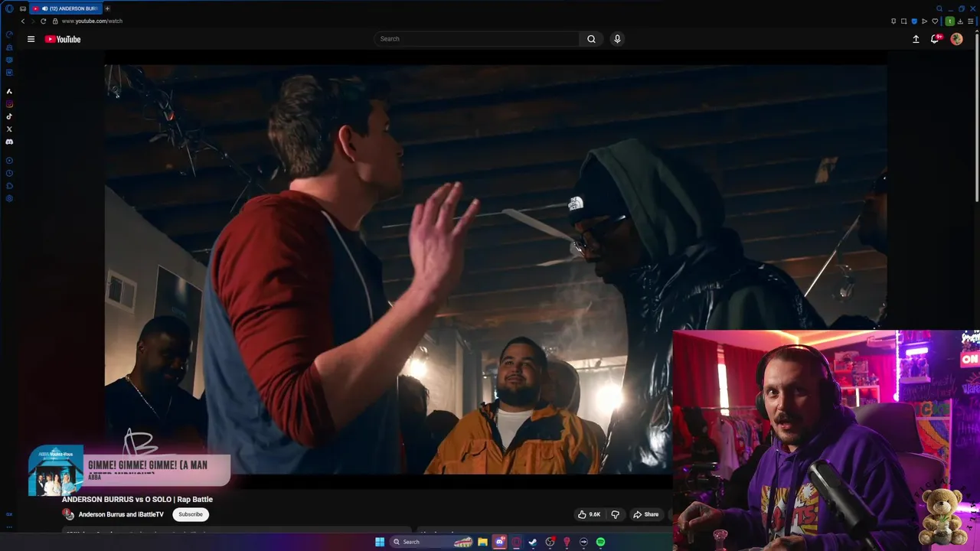Screen dimensions: 980x551
Task: Open the YouTube account avatar menu
Action: tap(956, 39)
